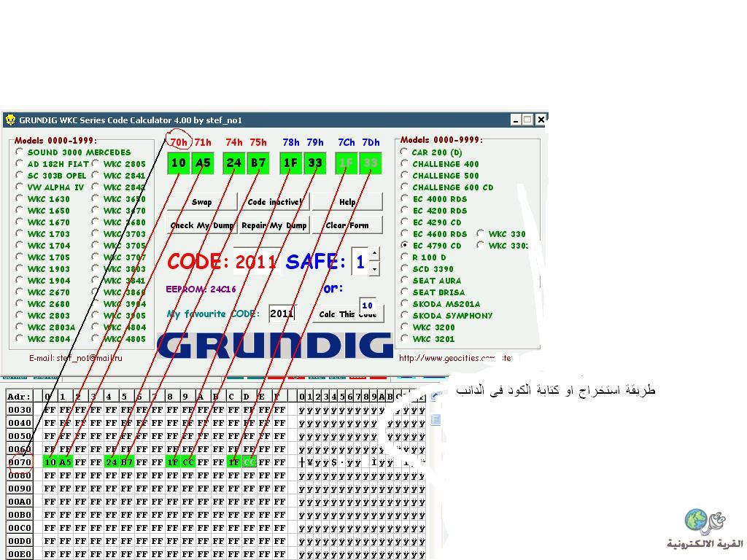Select WKC 1703 radio button

tap(19, 233)
